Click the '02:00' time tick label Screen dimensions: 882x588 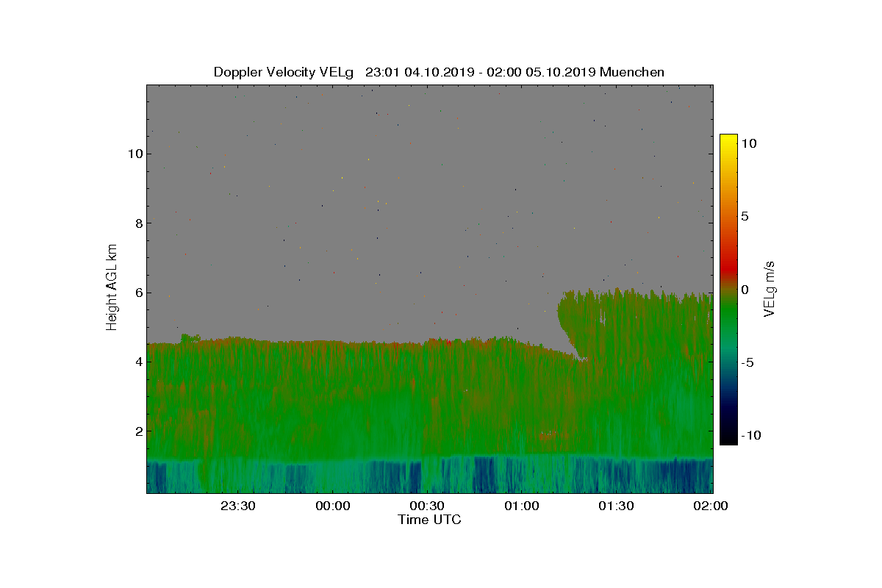[711, 506]
